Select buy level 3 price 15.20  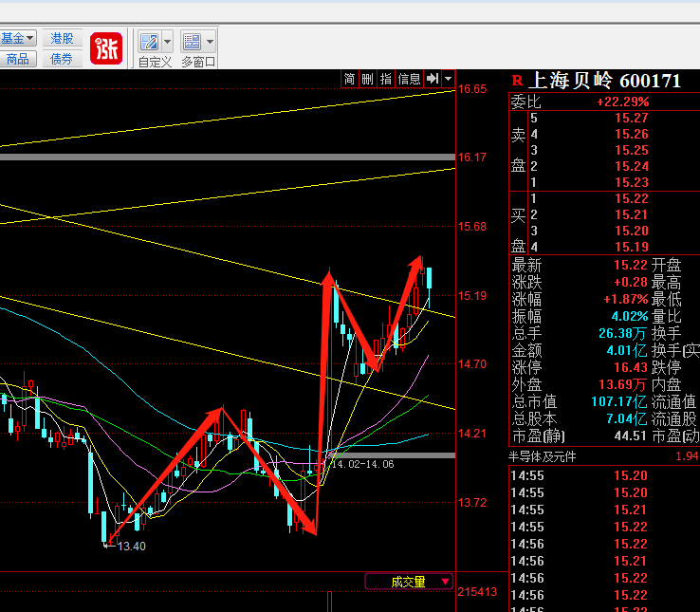click(632, 231)
